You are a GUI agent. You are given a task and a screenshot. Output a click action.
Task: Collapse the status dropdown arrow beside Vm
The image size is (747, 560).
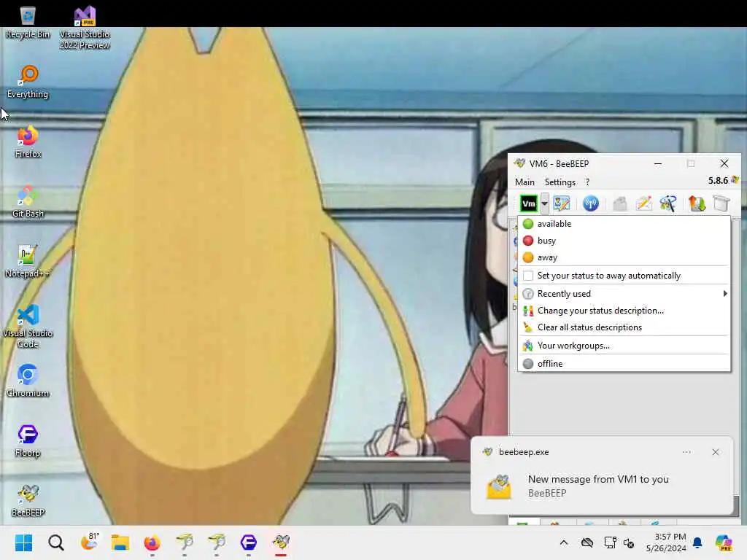[x=544, y=204]
